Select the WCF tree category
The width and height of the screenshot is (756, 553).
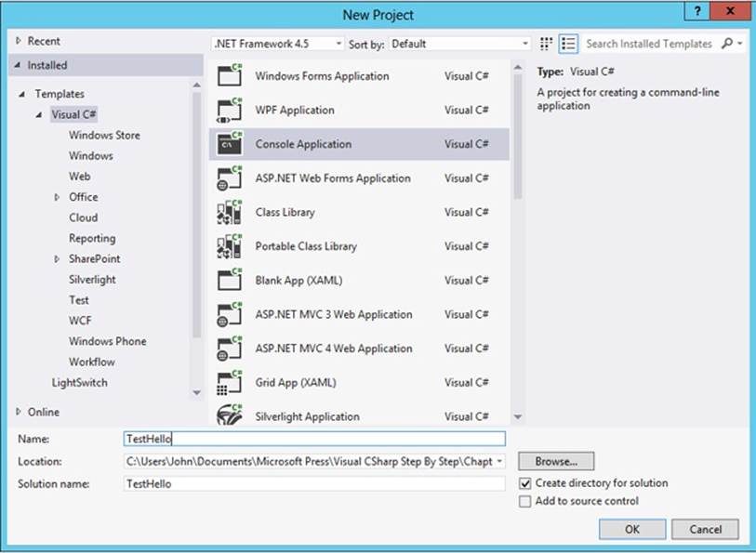click(80, 321)
